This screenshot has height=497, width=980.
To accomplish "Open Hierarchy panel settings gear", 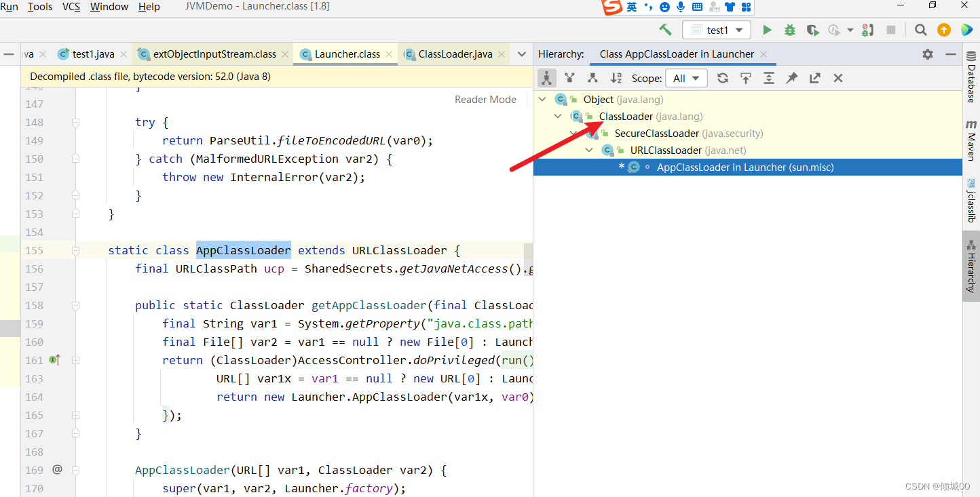I will click(928, 54).
